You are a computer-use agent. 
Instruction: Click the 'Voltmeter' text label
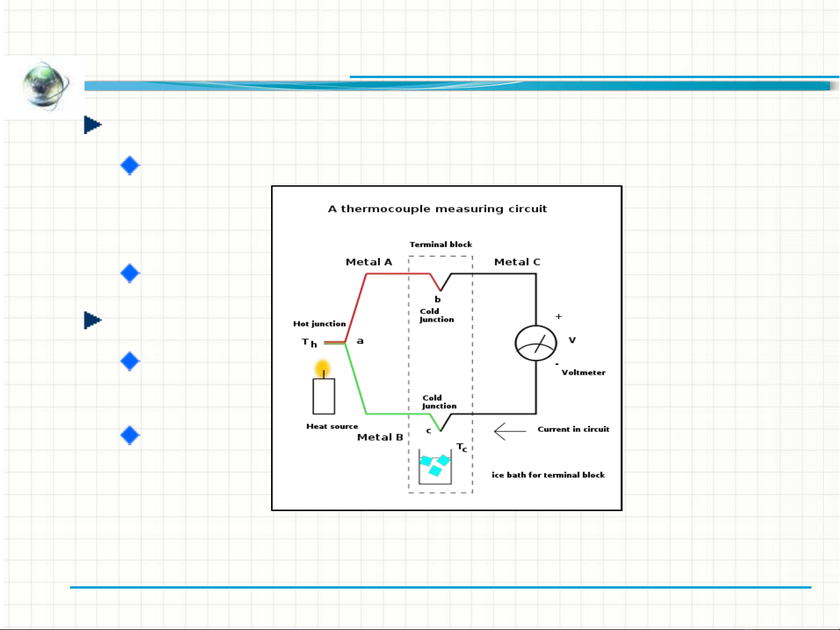coord(584,372)
